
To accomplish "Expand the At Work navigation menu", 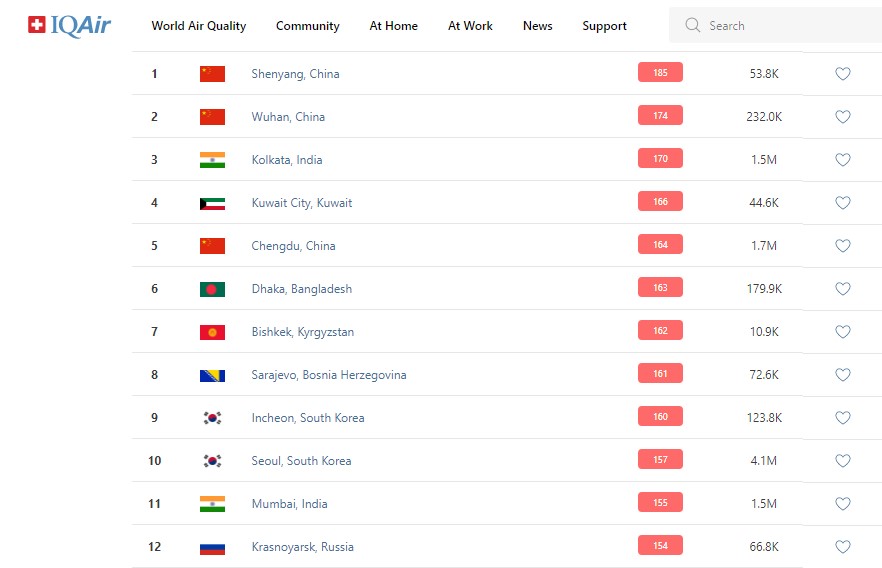I will point(470,26).
